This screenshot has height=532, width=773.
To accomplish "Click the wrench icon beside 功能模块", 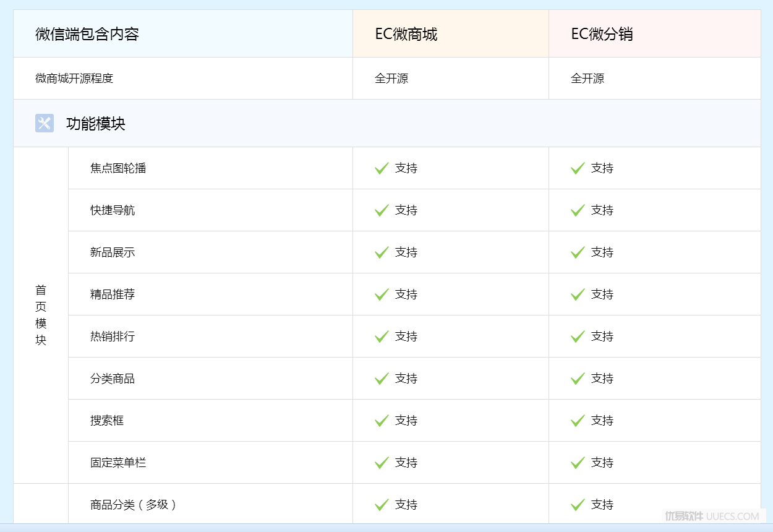I will (x=45, y=123).
